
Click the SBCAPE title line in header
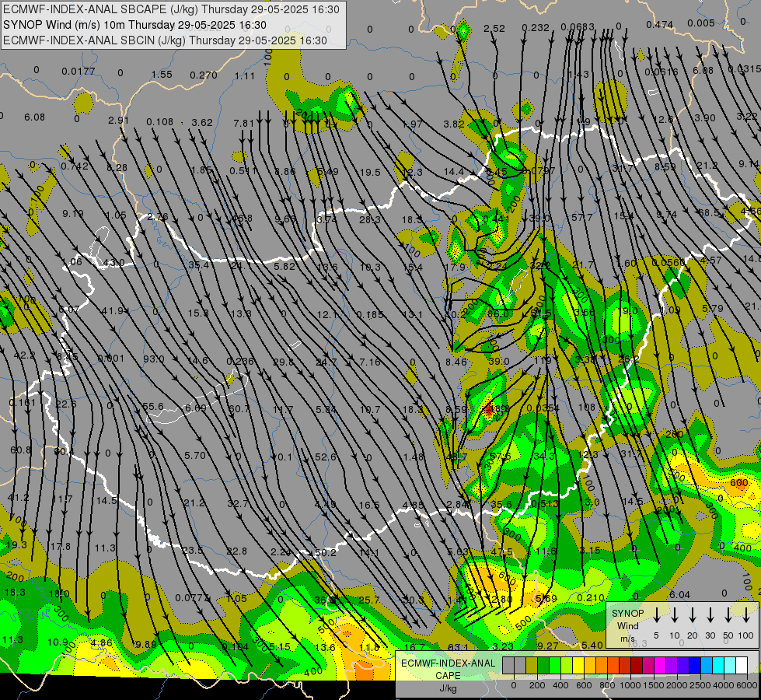pos(171,9)
